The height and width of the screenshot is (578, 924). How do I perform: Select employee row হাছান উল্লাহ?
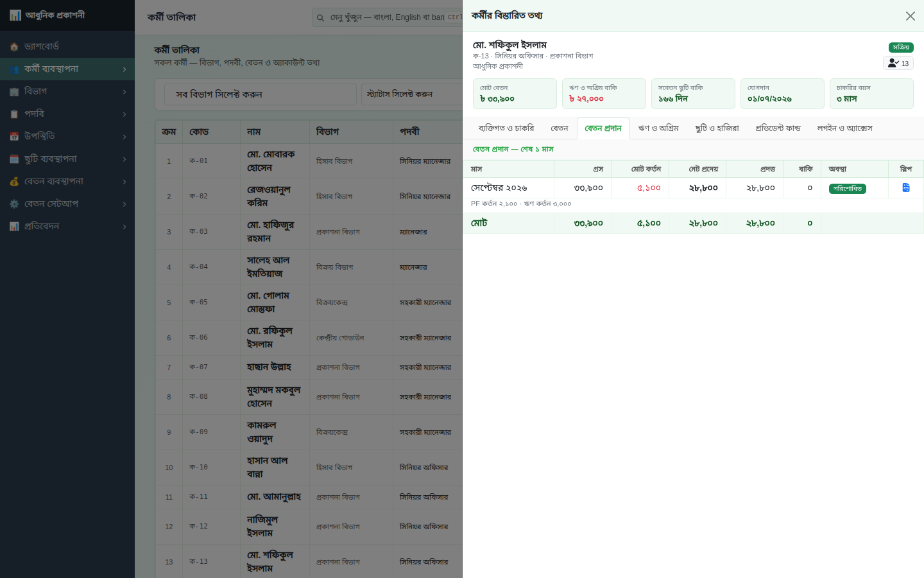[309, 367]
